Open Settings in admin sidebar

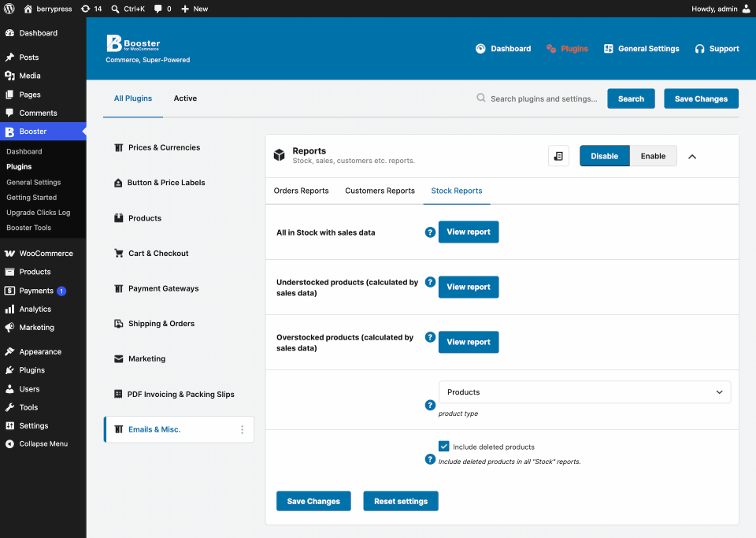click(x=43, y=425)
